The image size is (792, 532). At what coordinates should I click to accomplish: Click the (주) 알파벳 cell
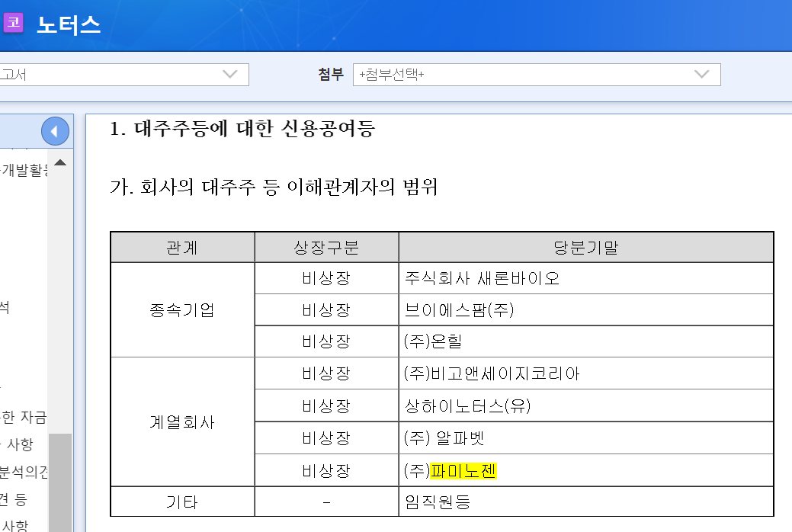(x=586, y=437)
